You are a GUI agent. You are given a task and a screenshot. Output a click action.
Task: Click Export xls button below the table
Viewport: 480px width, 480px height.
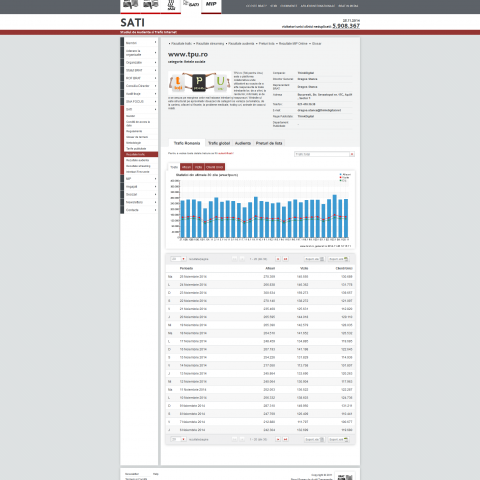point(315,439)
